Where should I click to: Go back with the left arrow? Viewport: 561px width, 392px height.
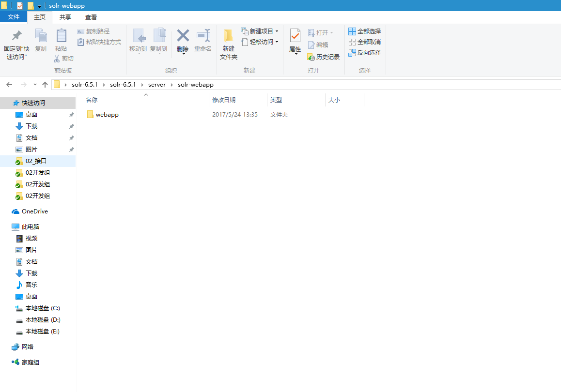[9, 85]
